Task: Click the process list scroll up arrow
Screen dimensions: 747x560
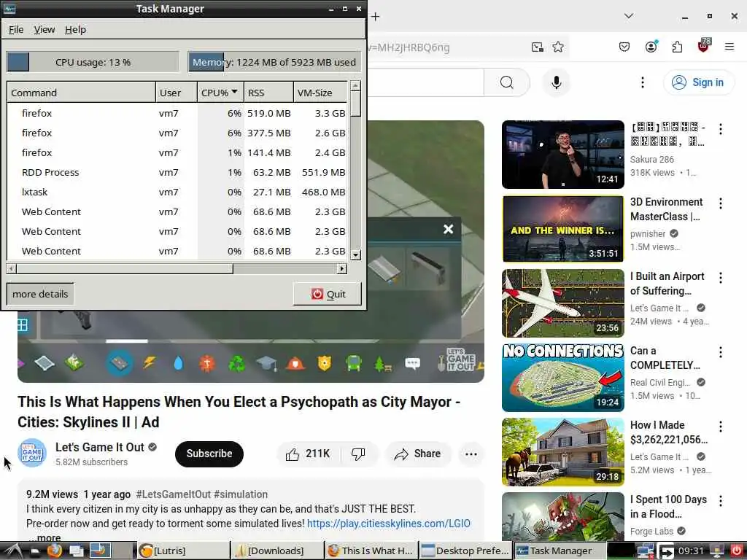Action: pos(355,86)
